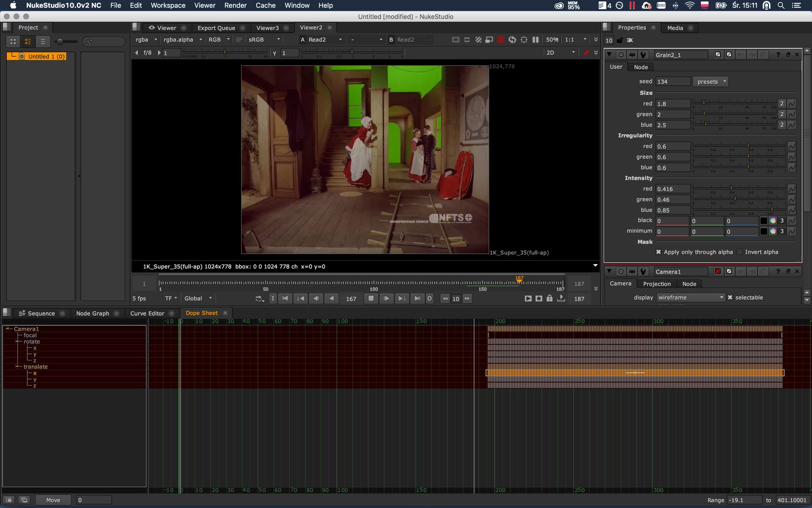Click the viewer gain slider handle

click(x=225, y=52)
